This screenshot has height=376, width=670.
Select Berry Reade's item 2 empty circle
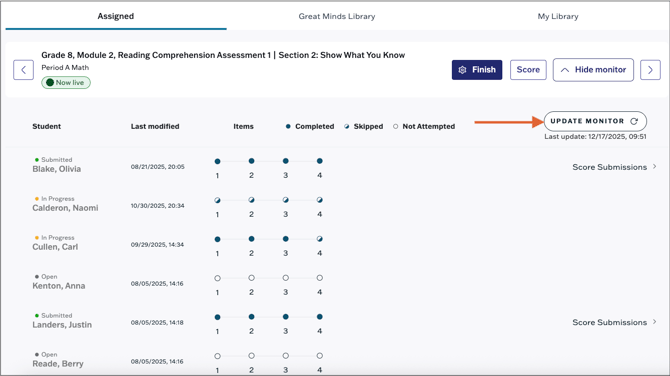click(x=251, y=356)
